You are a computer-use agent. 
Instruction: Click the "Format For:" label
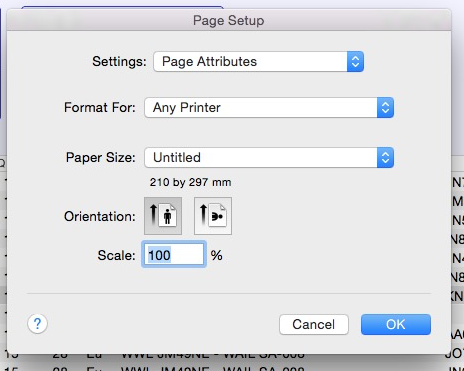pyautogui.click(x=100, y=107)
